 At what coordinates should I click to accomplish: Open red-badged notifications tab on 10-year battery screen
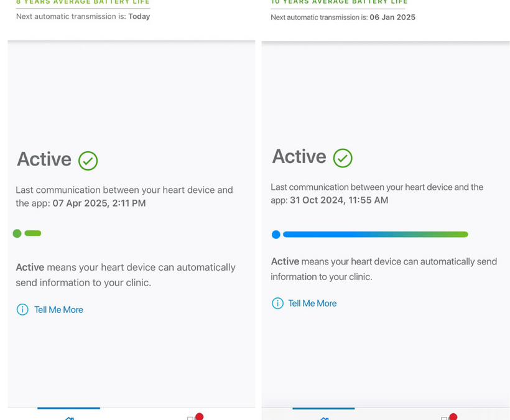(449, 417)
